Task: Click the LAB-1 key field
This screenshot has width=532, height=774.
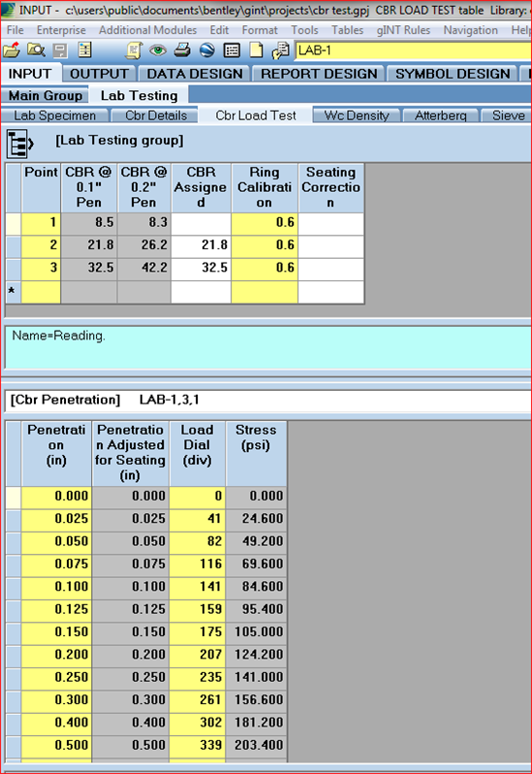Action: pyautogui.click(x=413, y=50)
